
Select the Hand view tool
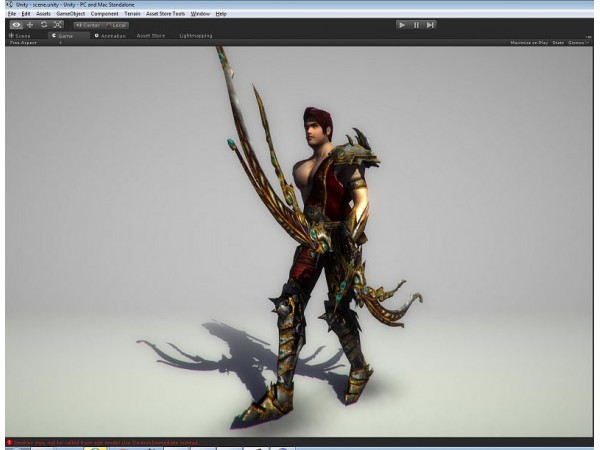coord(16,25)
